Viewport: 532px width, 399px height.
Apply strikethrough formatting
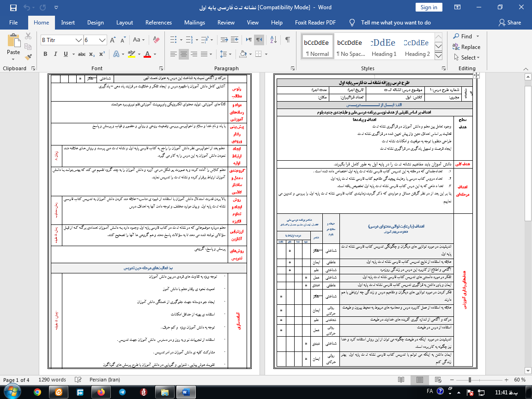(82, 54)
